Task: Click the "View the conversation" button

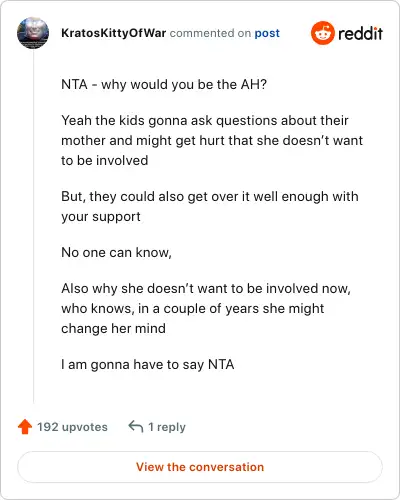Action: coord(200,467)
